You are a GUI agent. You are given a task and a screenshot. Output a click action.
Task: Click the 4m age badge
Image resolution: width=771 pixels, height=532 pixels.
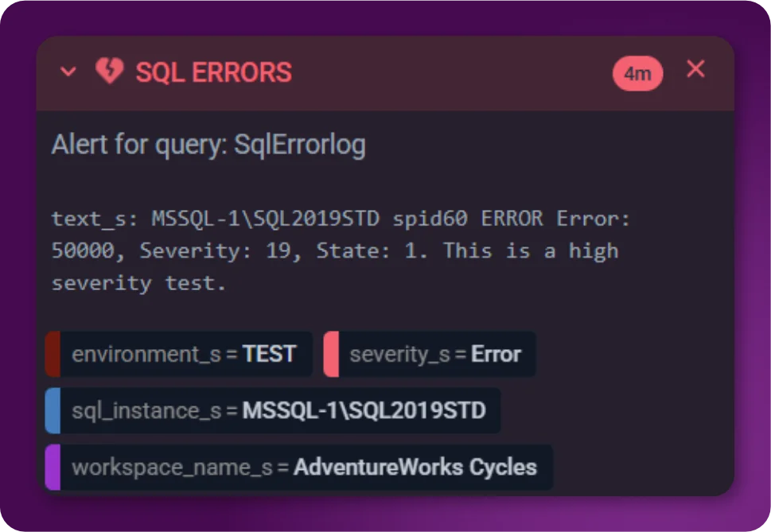637,74
